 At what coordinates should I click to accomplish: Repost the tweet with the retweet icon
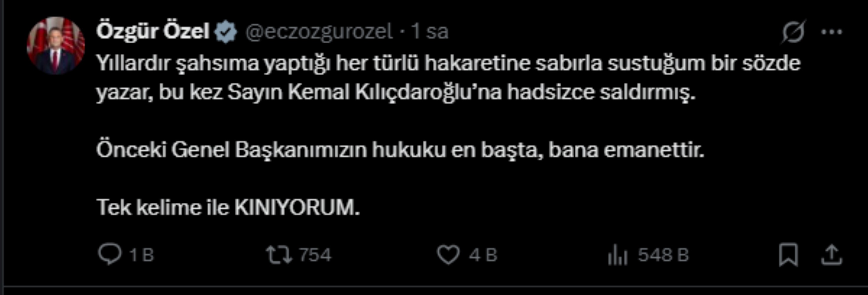[279, 255]
